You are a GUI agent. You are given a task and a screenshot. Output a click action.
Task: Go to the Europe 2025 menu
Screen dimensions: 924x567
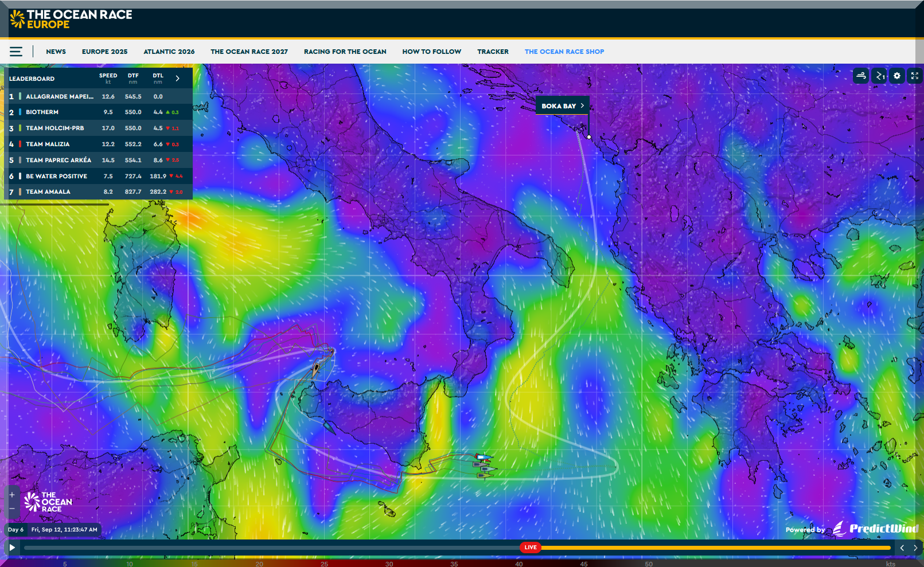(104, 52)
